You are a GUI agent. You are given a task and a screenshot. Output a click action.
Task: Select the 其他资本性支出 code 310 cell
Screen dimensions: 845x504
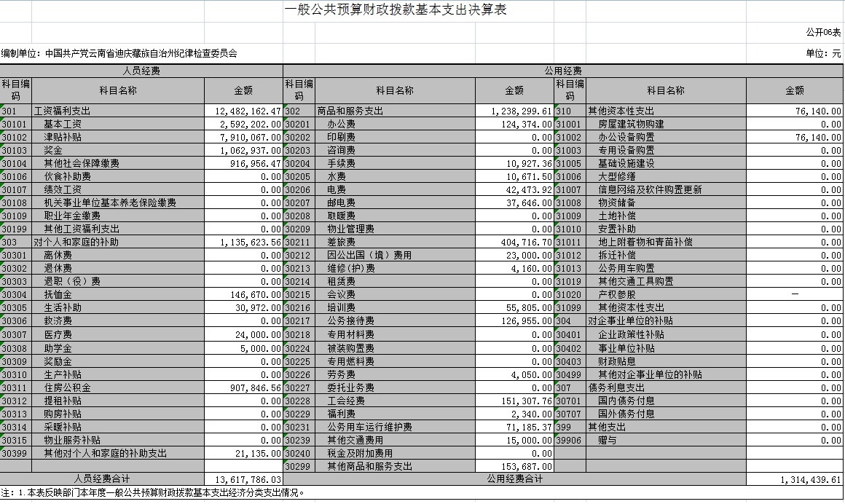(x=570, y=111)
